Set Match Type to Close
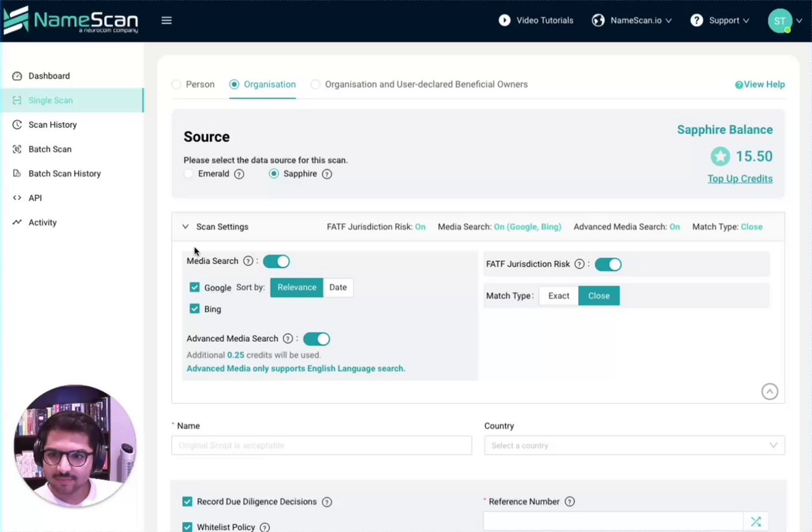The width and height of the screenshot is (812, 532). (x=599, y=296)
